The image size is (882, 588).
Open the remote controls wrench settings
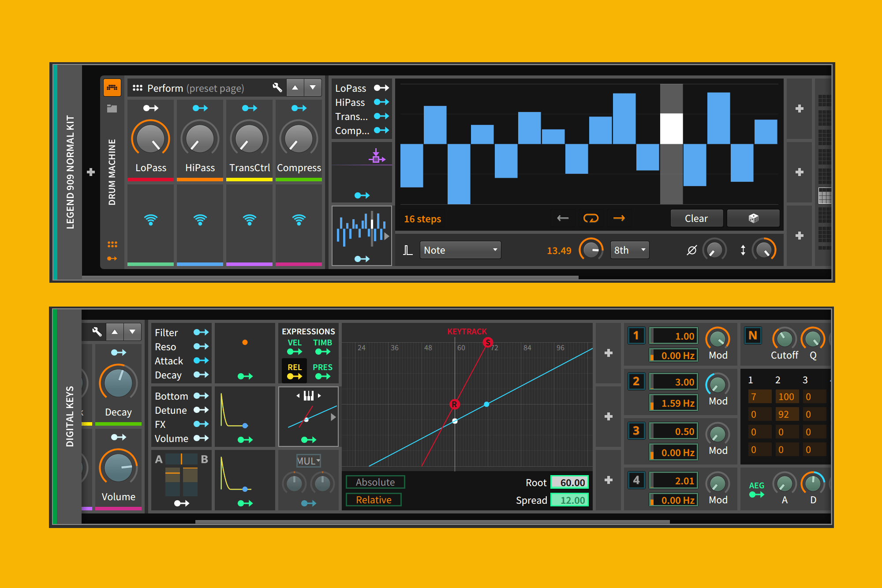tap(277, 88)
